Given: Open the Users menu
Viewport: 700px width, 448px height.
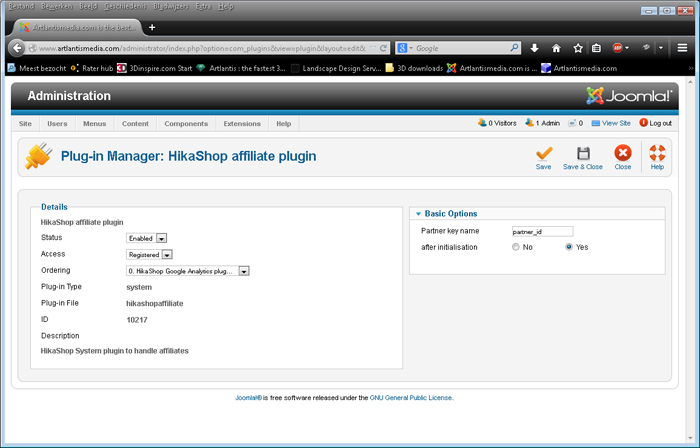Looking at the screenshot, I should click(57, 124).
